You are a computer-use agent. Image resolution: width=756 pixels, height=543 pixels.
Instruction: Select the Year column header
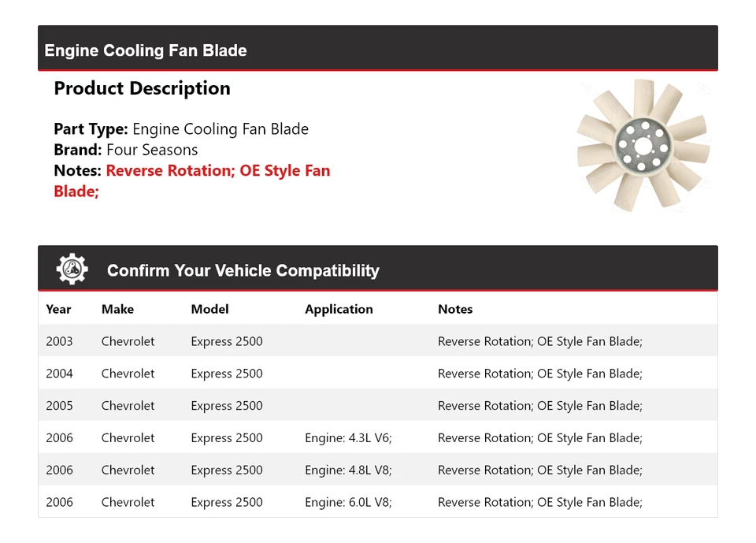(58, 309)
